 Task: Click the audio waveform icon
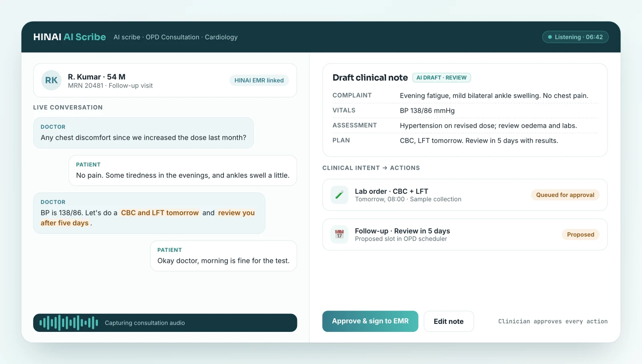tap(69, 323)
